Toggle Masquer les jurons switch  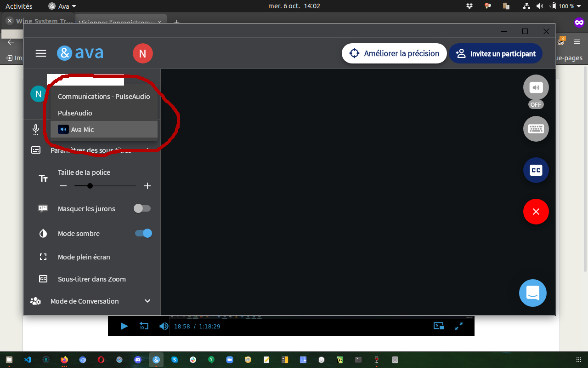(x=142, y=208)
